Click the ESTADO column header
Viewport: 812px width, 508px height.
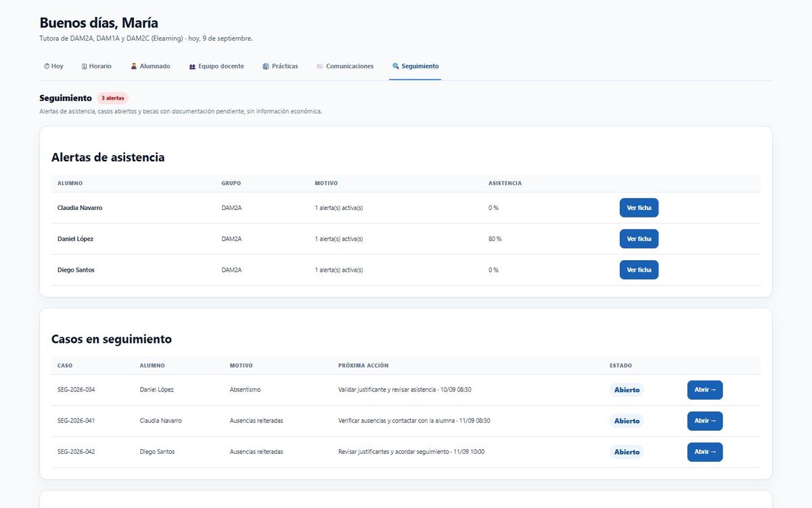point(621,366)
